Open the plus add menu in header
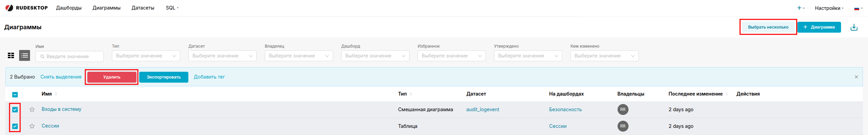Image resolution: width=868 pixels, height=135 pixels. [x=800, y=8]
